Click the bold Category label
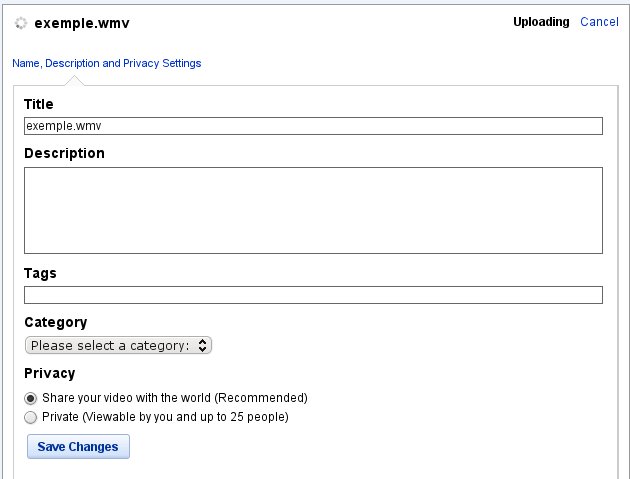 pyautogui.click(x=55, y=322)
